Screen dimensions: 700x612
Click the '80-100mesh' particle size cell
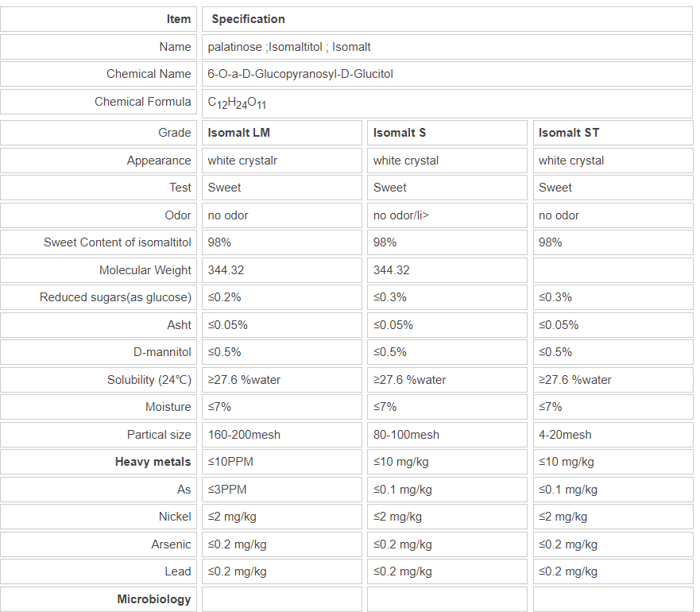click(406, 435)
